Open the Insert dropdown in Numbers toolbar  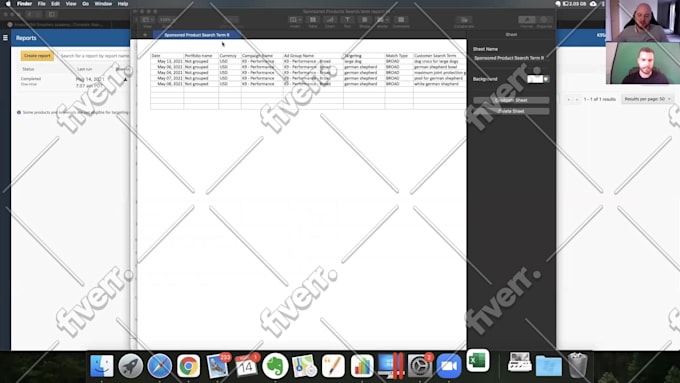click(295, 20)
